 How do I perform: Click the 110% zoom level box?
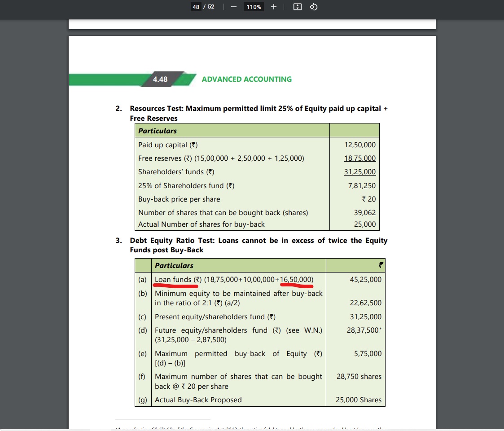pos(253,7)
